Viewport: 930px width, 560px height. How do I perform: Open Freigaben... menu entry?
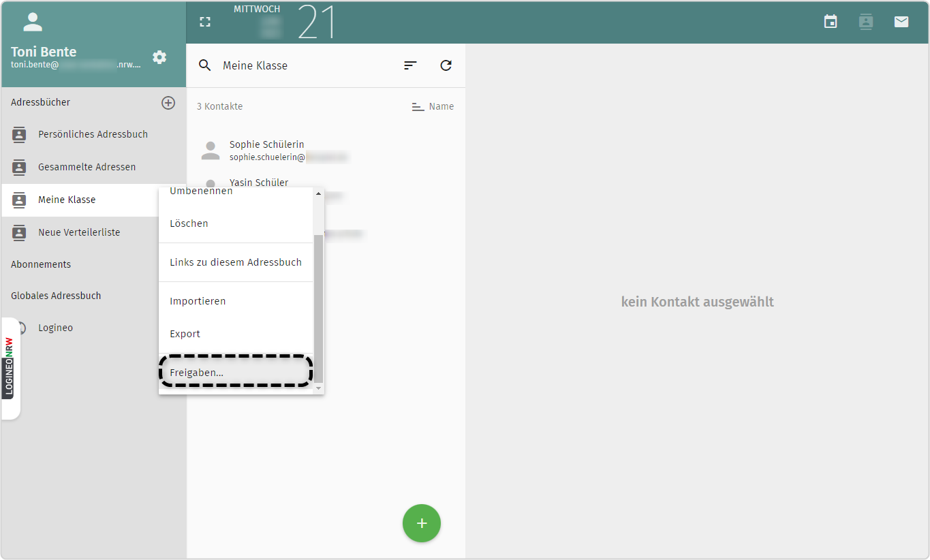[236, 373]
